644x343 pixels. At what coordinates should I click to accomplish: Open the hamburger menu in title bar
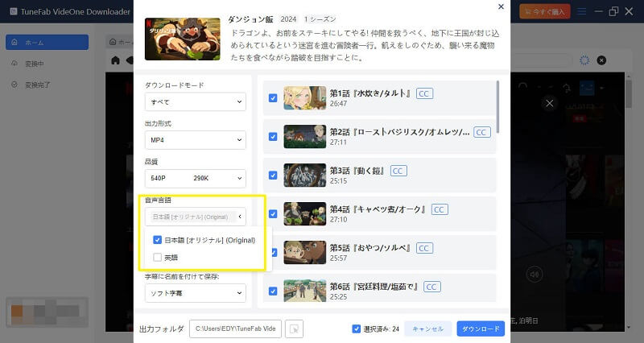click(581, 11)
